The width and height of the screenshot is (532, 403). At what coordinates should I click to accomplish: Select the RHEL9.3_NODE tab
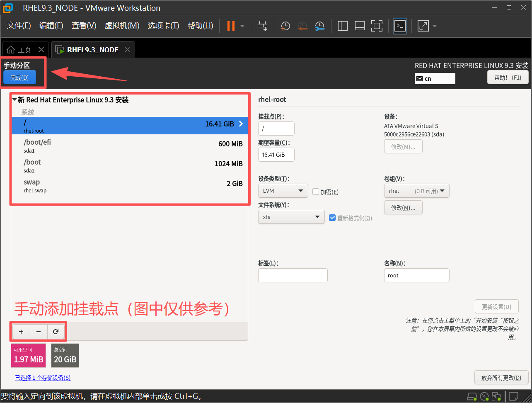click(x=93, y=50)
